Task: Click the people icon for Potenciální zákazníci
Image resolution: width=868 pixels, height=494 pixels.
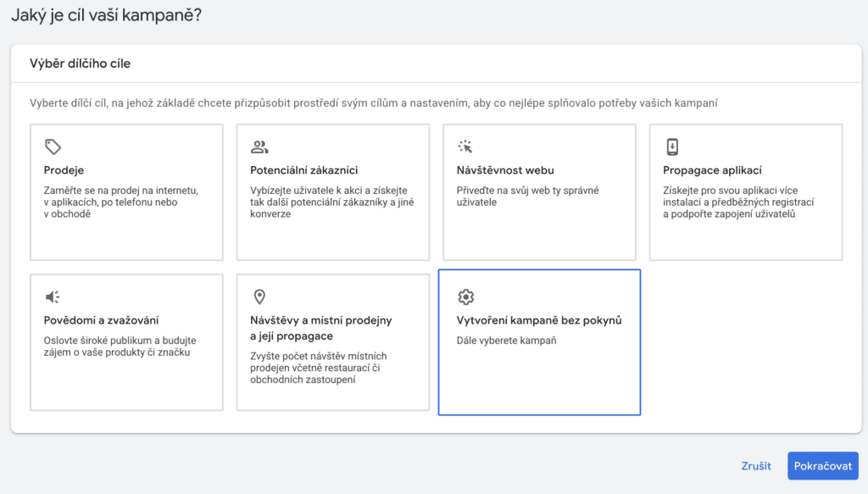Action: (259, 147)
